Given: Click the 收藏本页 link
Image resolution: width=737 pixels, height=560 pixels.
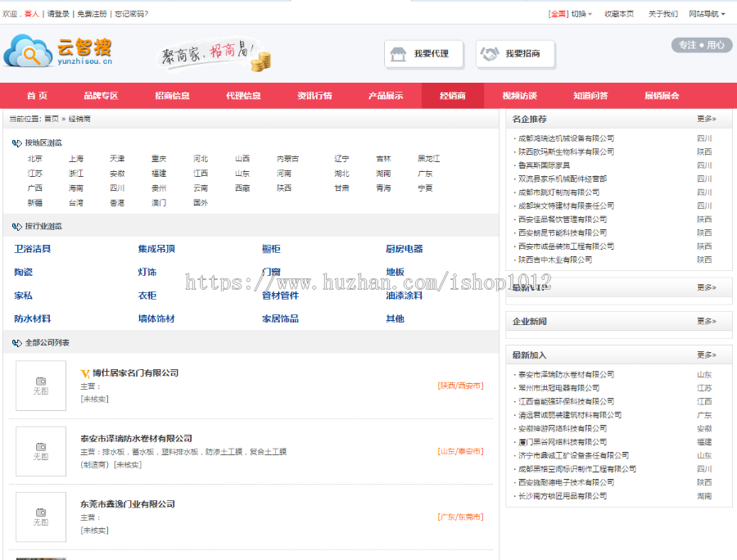Looking at the screenshot, I should 619,14.
